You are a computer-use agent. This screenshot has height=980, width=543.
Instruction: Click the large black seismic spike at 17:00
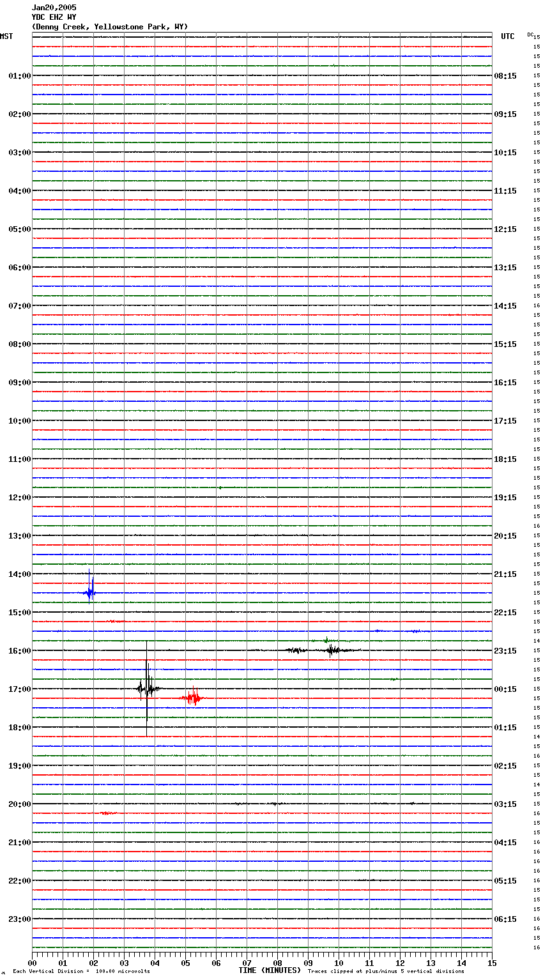pyautogui.click(x=147, y=689)
